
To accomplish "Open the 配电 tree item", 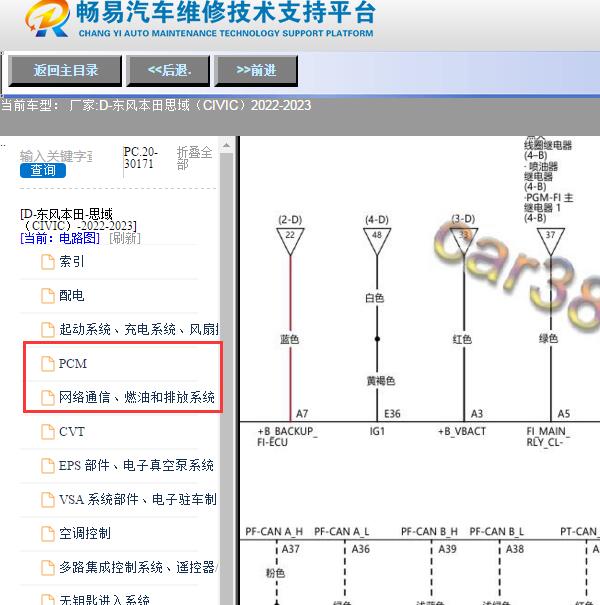I will tap(72, 296).
